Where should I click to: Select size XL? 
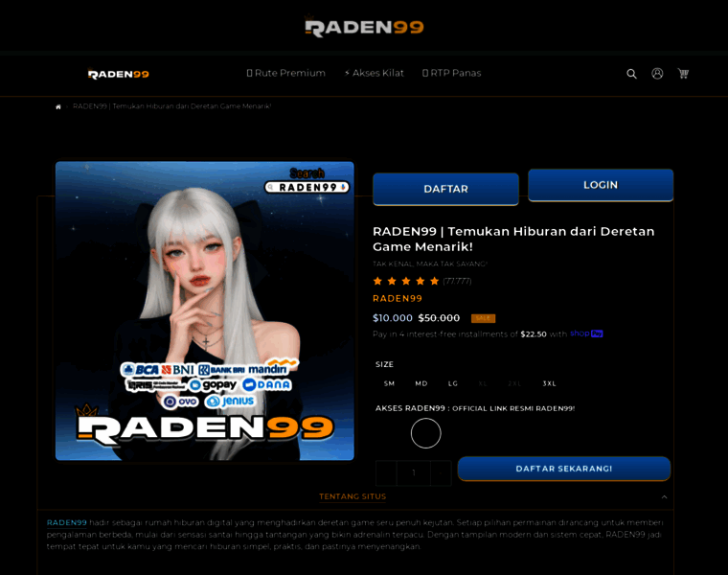483,383
